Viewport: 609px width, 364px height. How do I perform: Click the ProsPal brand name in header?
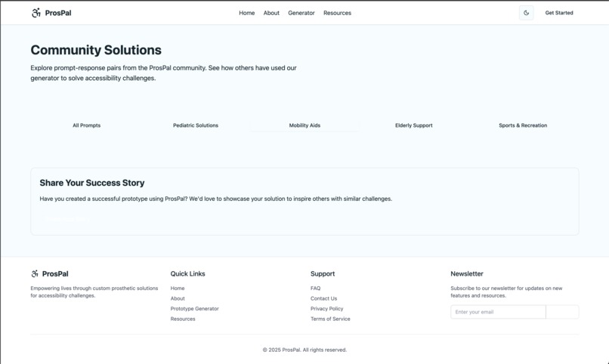58,13
